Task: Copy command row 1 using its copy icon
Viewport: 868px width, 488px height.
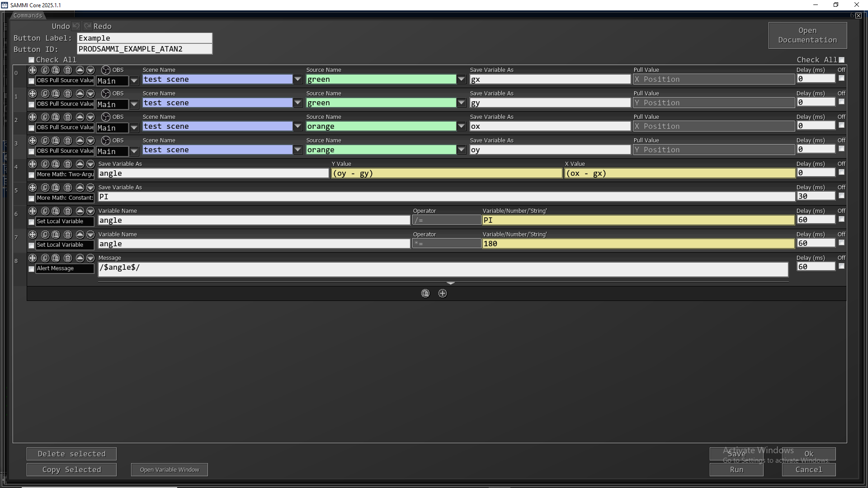Action: pyautogui.click(x=45, y=94)
